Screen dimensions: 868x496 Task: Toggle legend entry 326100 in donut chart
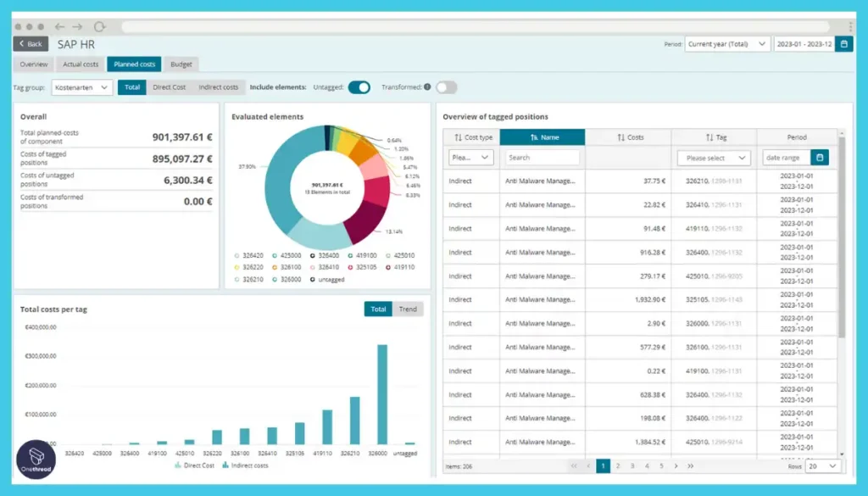287,267
